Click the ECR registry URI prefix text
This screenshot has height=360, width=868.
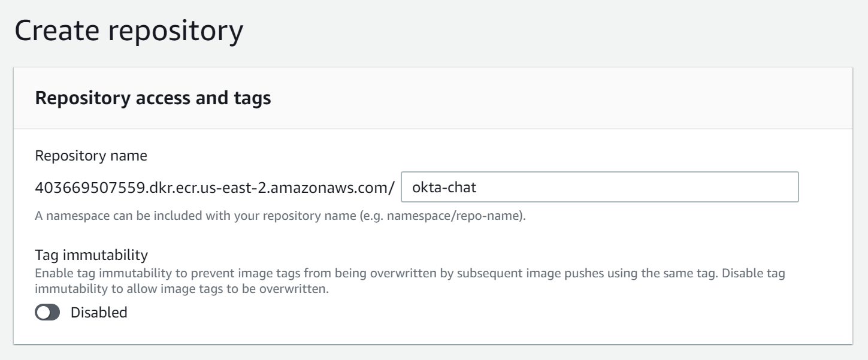tap(214, 187)
